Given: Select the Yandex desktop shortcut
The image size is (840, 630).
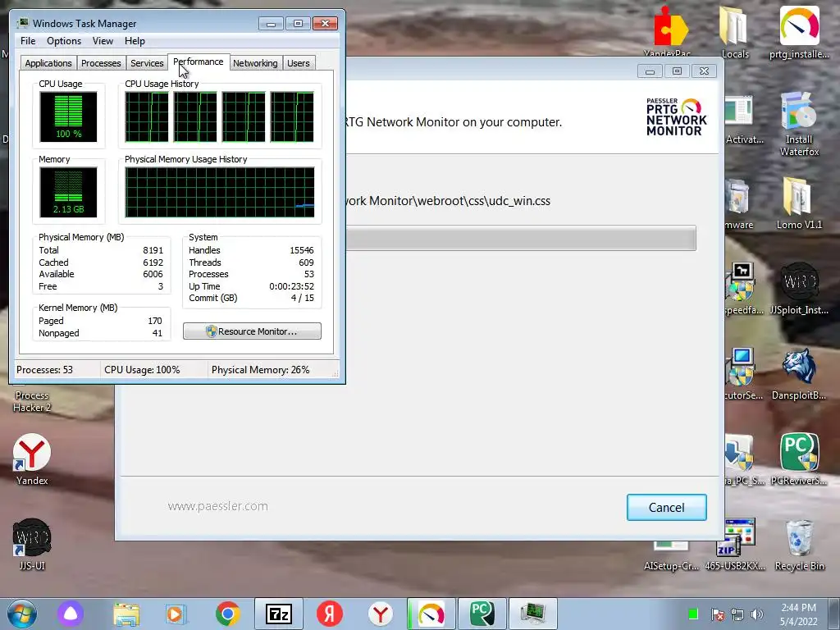Looking at the screenshot, I should (32, 459).
